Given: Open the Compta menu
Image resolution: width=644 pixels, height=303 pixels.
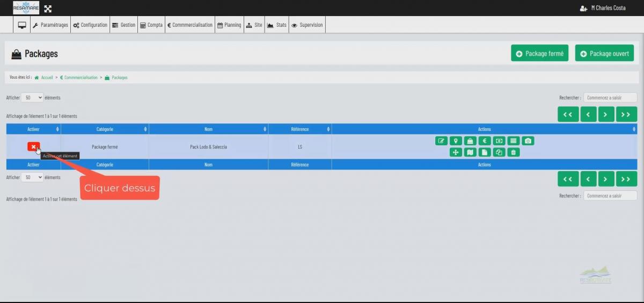Looking at the screenshot, I should click(x=151, y=25).
